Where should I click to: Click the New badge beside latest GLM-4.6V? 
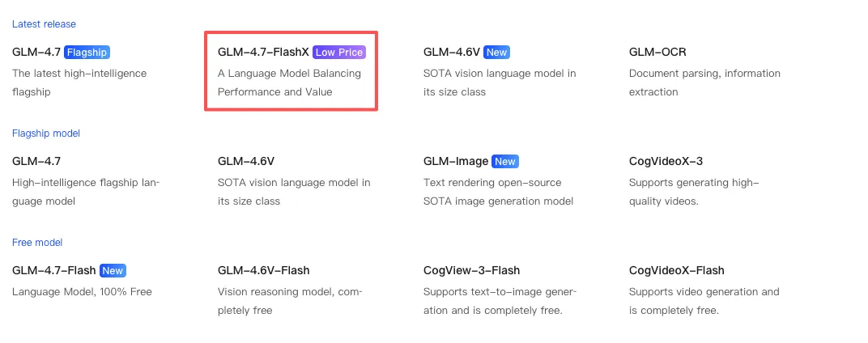tap(496, 53)
